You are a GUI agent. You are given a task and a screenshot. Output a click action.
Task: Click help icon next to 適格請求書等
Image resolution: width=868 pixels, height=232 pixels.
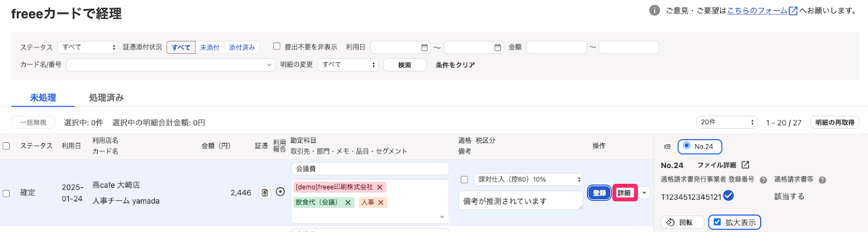click(x=822, y=180)
